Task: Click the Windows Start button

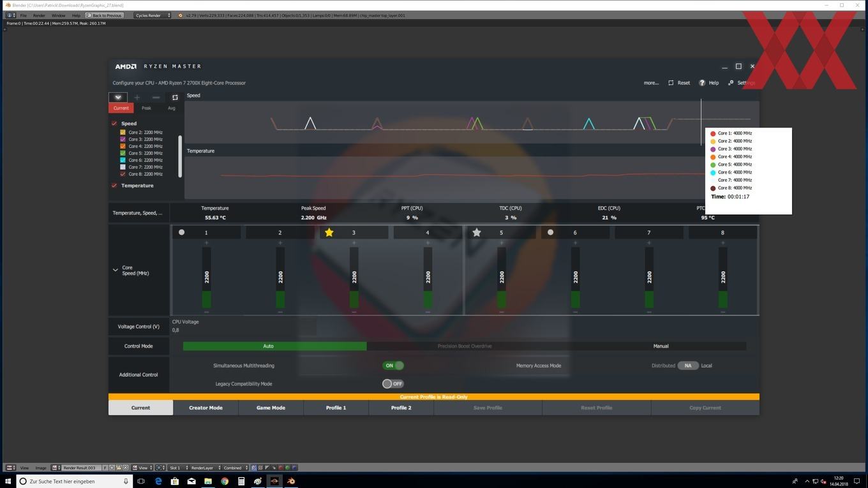Action: pos(8,481)
